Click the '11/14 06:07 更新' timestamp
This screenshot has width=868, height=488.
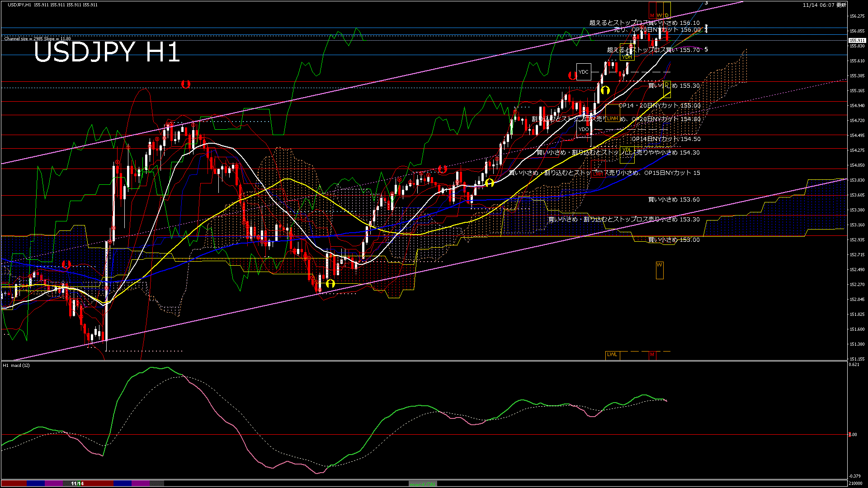825,5
